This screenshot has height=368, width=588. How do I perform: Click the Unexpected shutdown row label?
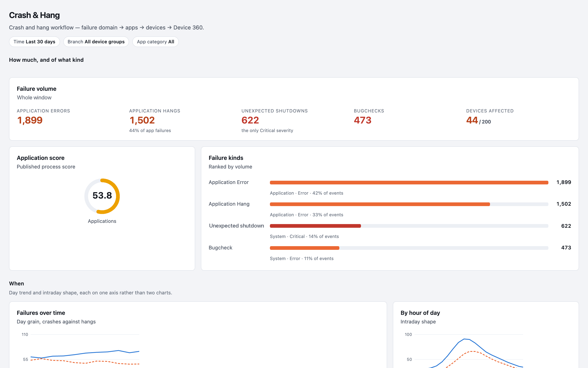coord(236,226)
